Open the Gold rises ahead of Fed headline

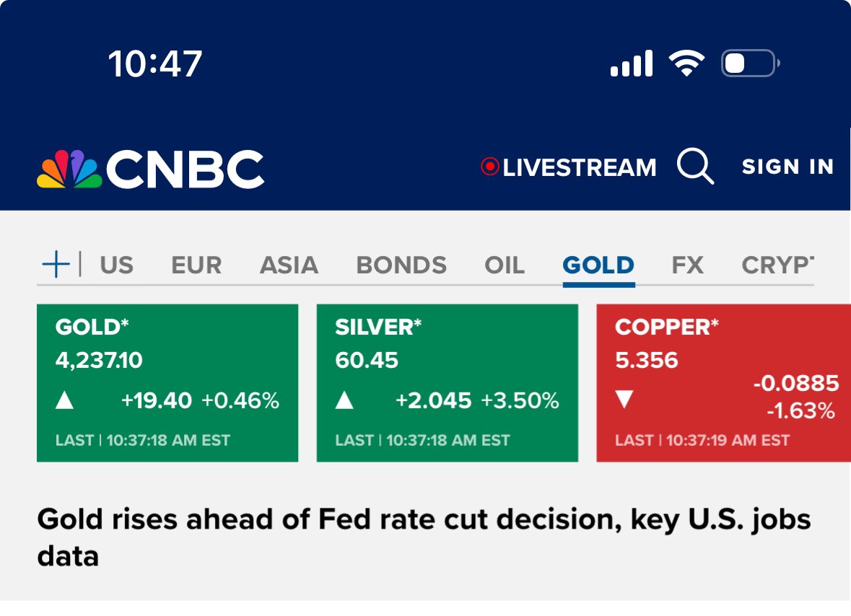(x=424, y=537)
